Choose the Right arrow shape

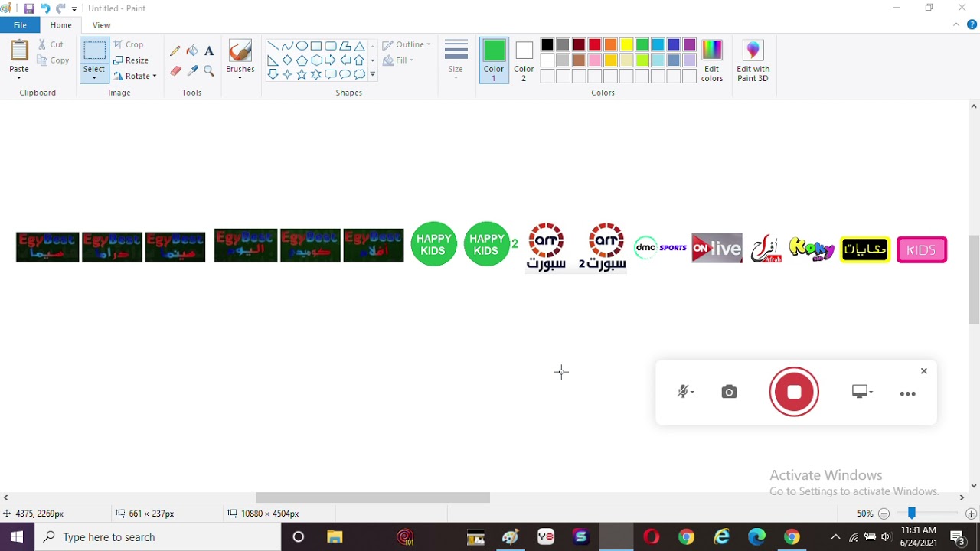click(x=330, y=60)
